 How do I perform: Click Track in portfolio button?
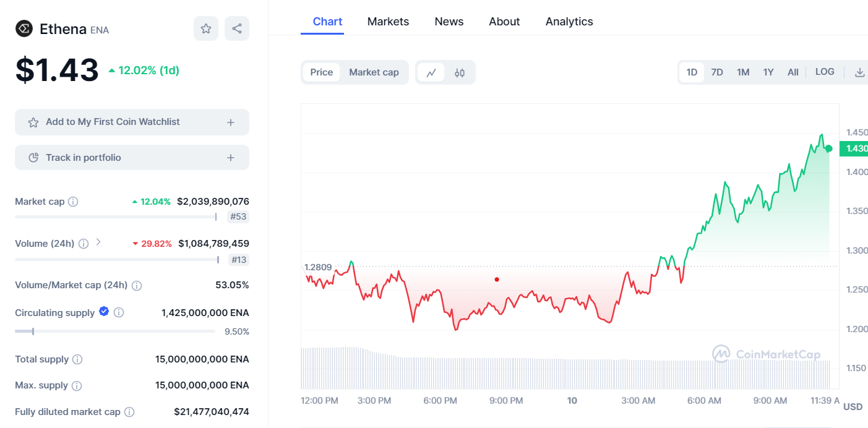(x=132, y=158)
